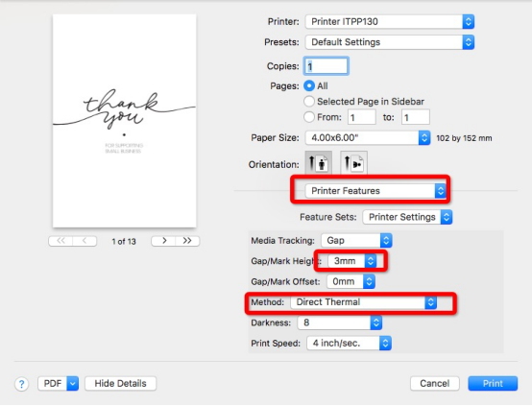Jump to last preview page

[187, 241]
